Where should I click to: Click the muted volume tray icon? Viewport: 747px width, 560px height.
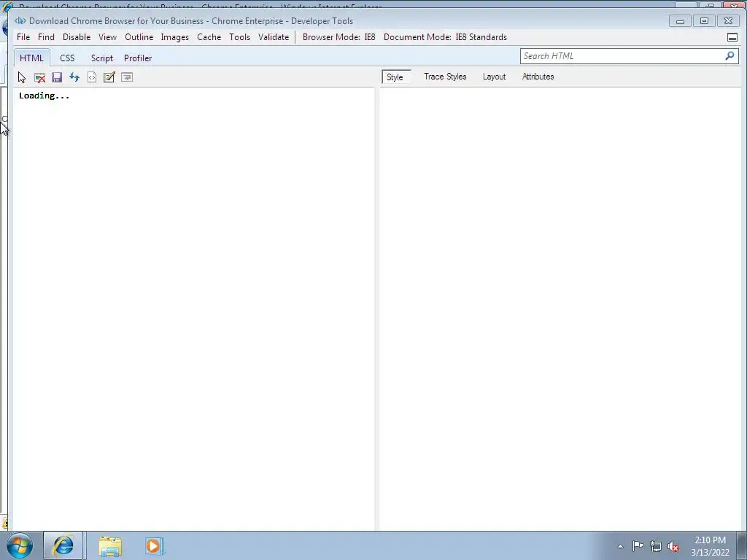point(673,547)
